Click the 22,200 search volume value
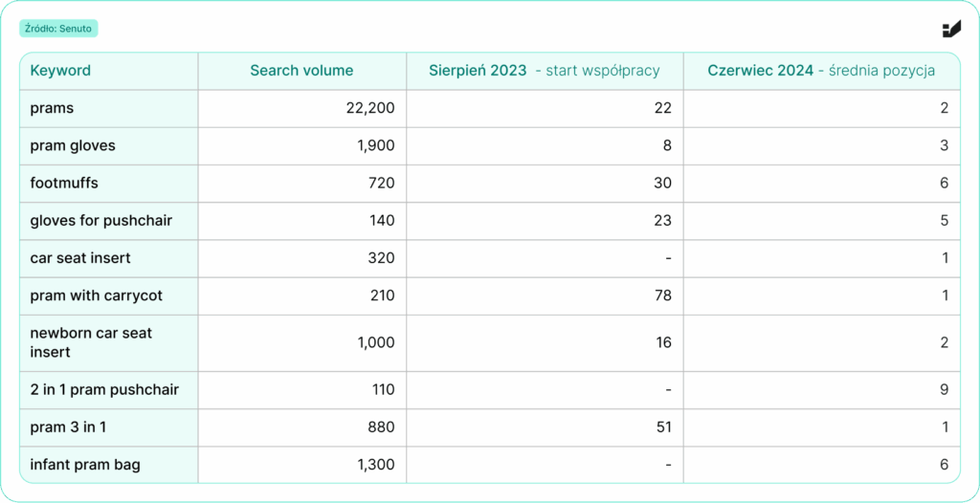Image resolution: width=980 pixels, height=503 pixels. pyautogui.click(x=369, y=108)
